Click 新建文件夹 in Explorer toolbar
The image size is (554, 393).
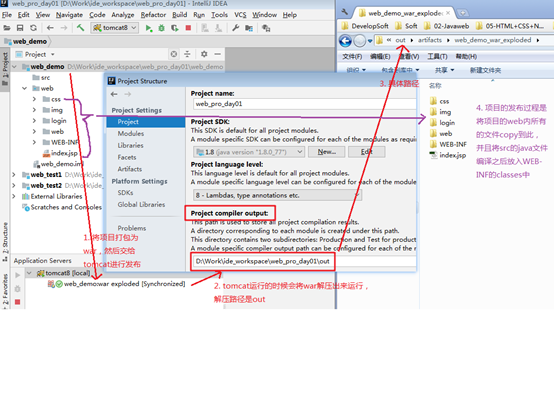coord(485,70)
